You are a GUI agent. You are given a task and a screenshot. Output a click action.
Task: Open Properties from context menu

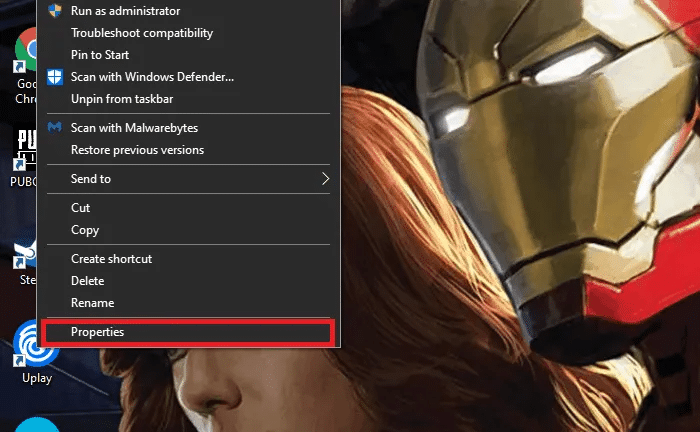click(x=188, y=332)
